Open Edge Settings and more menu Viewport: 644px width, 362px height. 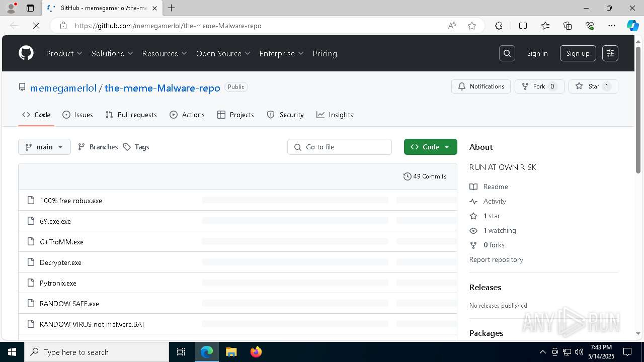[612, 26]
